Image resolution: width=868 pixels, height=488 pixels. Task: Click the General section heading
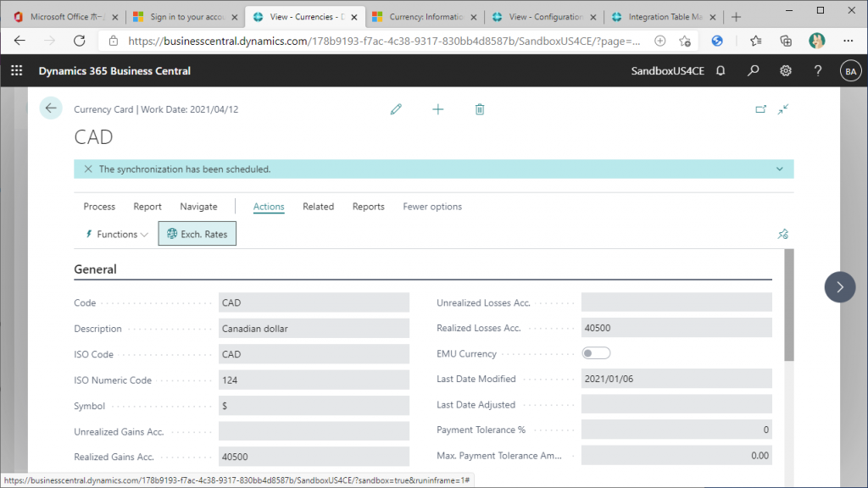[95, 269]
